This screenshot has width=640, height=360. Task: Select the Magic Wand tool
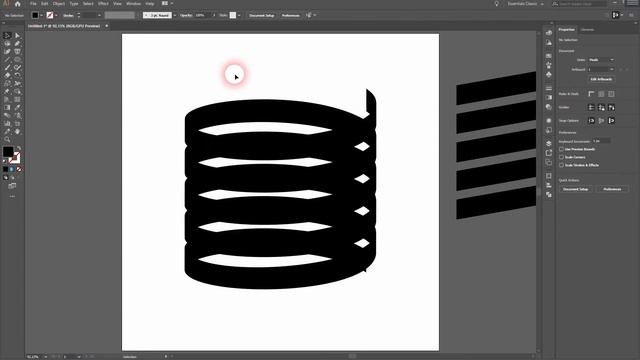coord(7,44)
